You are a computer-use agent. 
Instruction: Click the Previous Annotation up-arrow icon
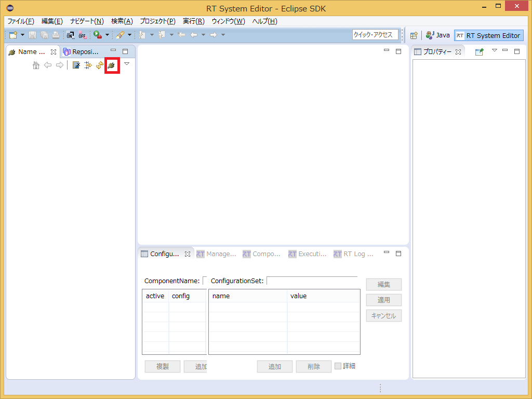(x=162, y=35)
